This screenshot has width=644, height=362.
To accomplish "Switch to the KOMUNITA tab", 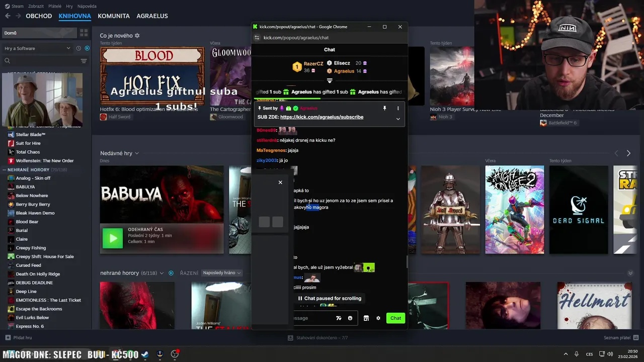I will [x=114, y=16].
